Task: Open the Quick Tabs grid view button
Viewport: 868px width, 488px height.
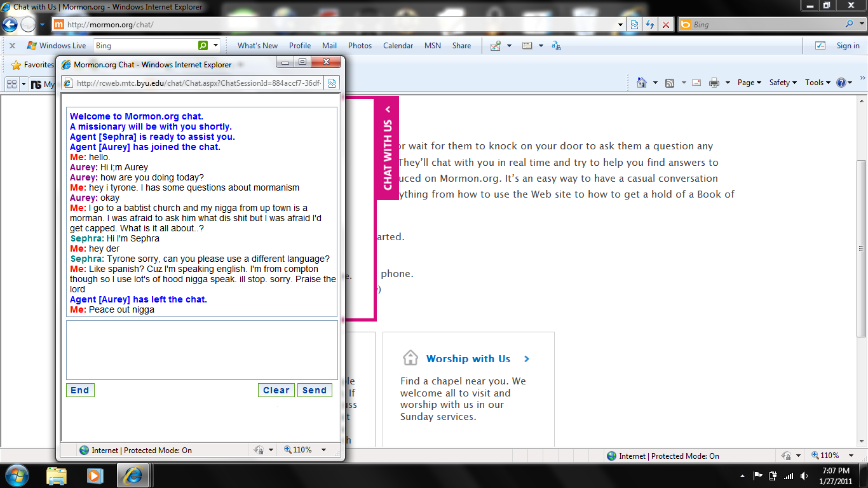Action: click(11, 84)
